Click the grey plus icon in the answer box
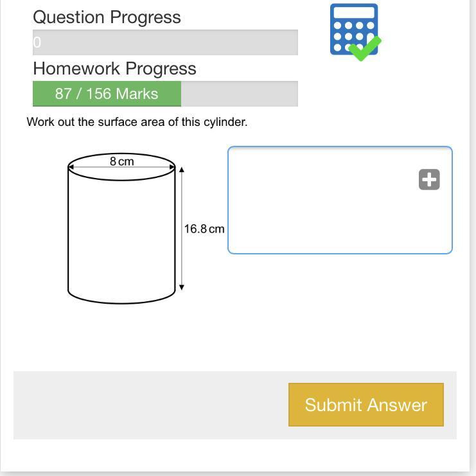This screenshot has height=476, width=476. (429, 179)
